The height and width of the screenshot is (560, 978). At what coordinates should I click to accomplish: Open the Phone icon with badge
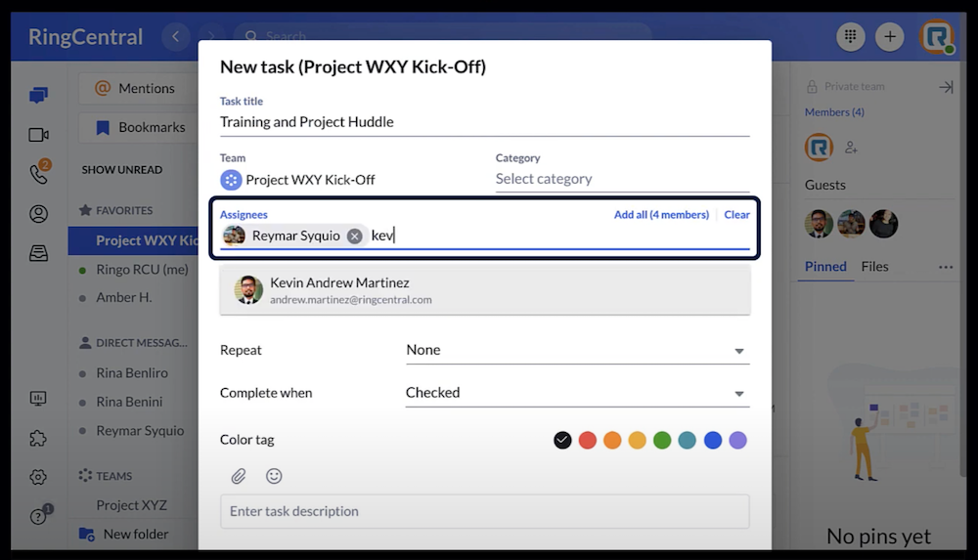[39, 173]
